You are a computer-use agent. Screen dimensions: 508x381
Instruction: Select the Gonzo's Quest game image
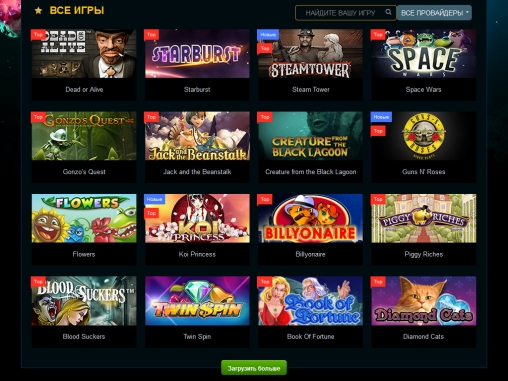84,136
